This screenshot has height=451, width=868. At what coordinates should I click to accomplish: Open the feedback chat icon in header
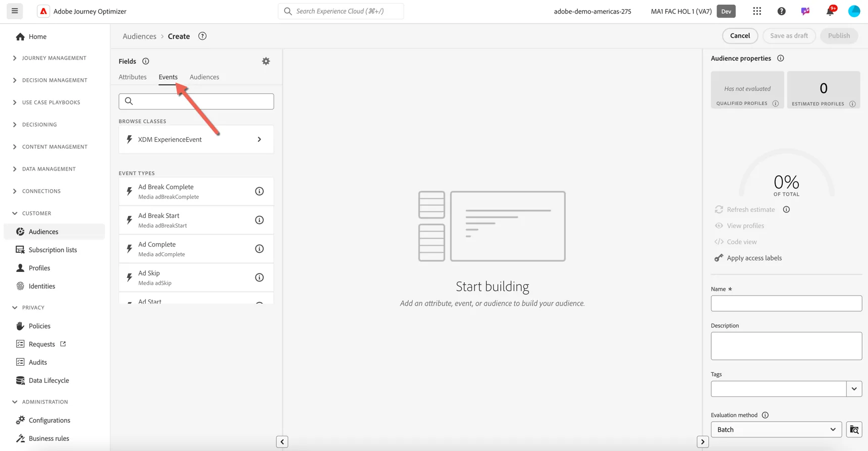[805, 11]
